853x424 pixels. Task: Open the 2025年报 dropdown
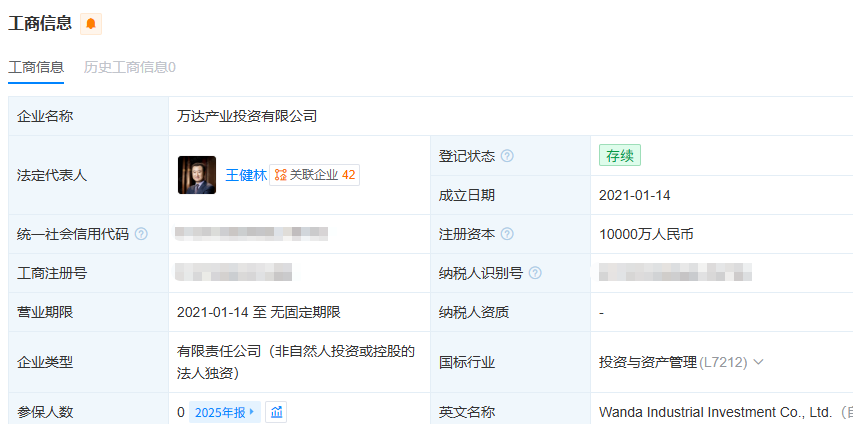225,412
